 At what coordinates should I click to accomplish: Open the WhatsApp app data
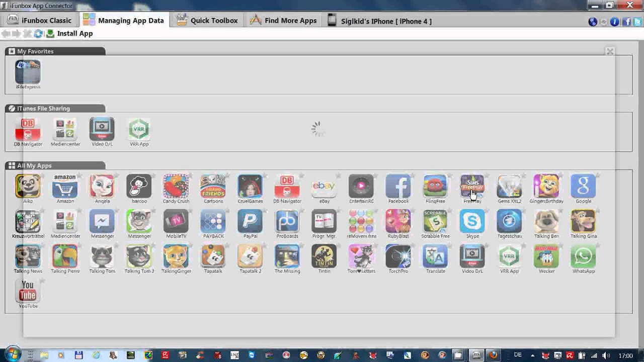(583, 256)
